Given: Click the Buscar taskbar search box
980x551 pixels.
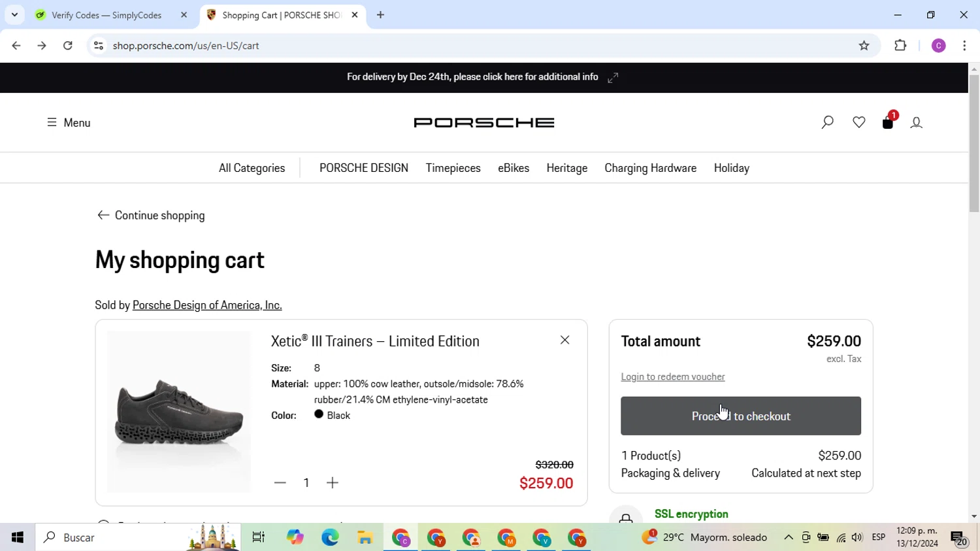Looking at the screenshot, I should (139, 537).
